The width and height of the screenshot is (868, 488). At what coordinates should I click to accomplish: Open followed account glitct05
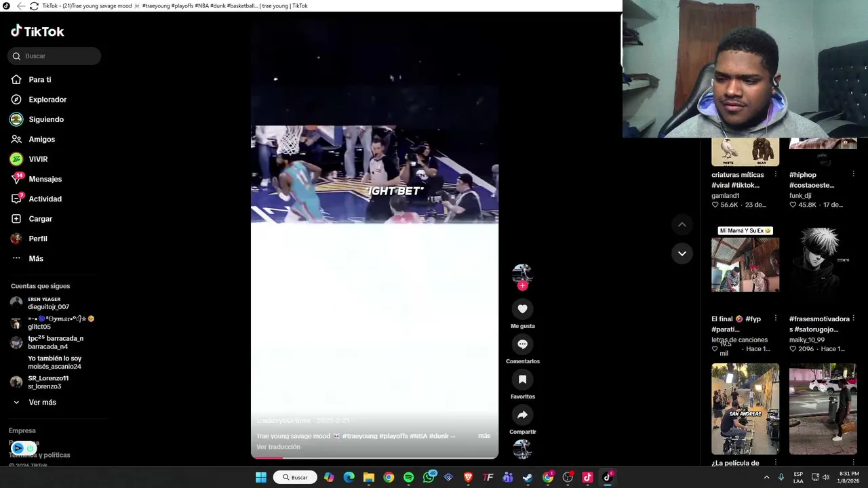point(52,323)
